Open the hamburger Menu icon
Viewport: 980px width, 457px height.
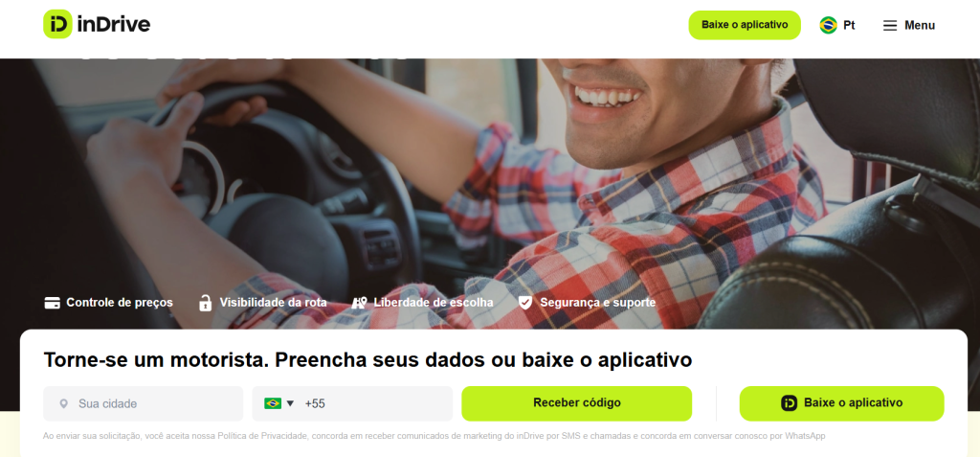889,26
